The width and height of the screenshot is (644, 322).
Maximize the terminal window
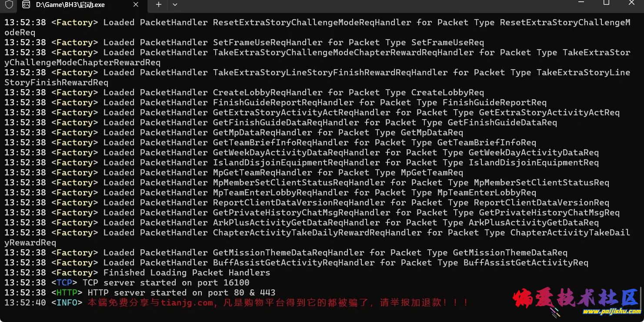(606, 2)
